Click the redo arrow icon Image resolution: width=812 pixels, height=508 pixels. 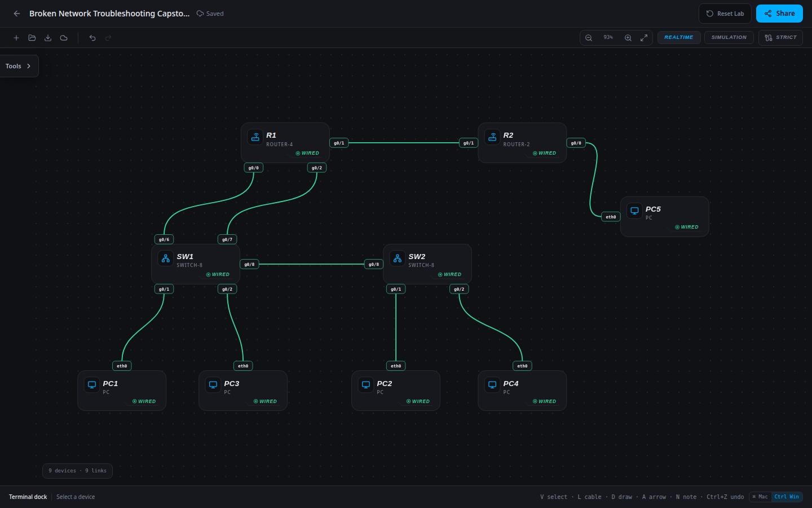(x=108, y=38)
